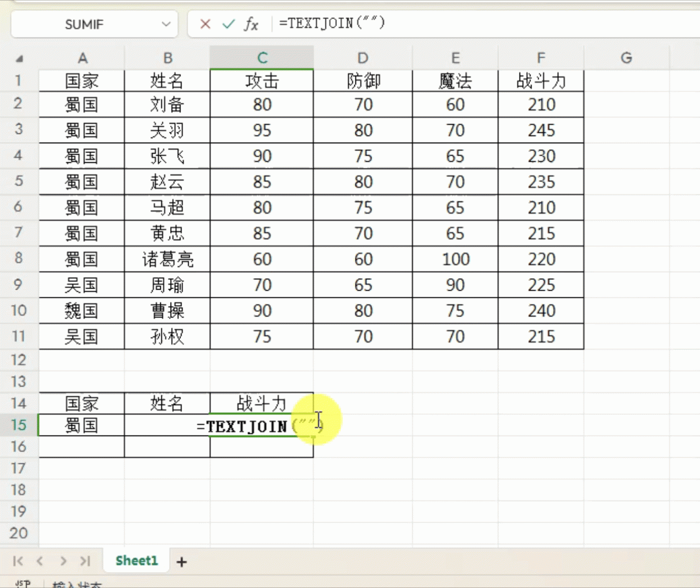Select row 15 header
The height and width of the screenshot is (588, 700).
coord(19,425)
